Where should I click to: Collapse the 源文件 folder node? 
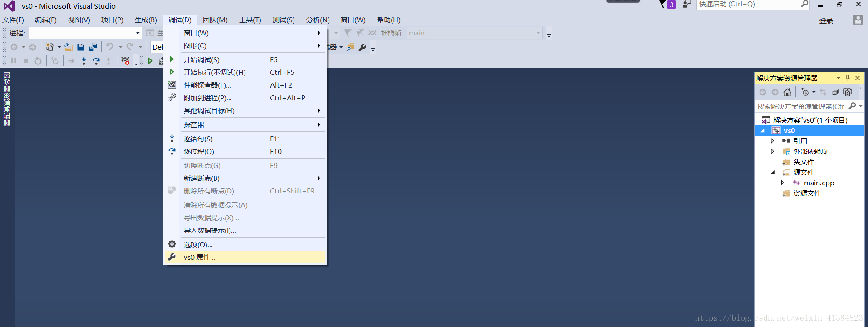[773, 173]
